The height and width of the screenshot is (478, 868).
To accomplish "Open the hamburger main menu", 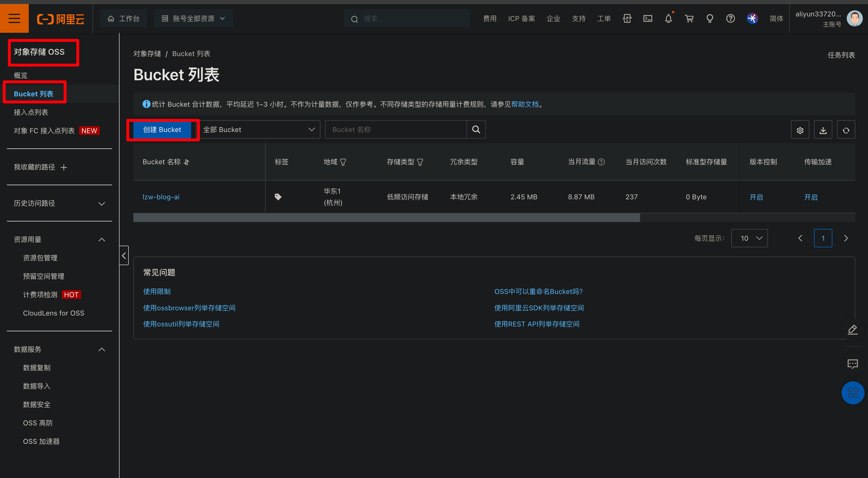I will [x=14, y=18].
